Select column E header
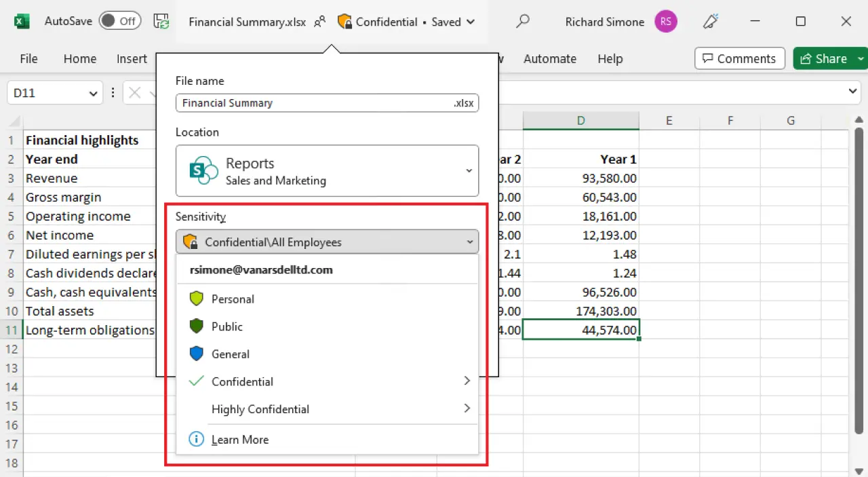This screenshot has height=477, width=868. point(669,121)
